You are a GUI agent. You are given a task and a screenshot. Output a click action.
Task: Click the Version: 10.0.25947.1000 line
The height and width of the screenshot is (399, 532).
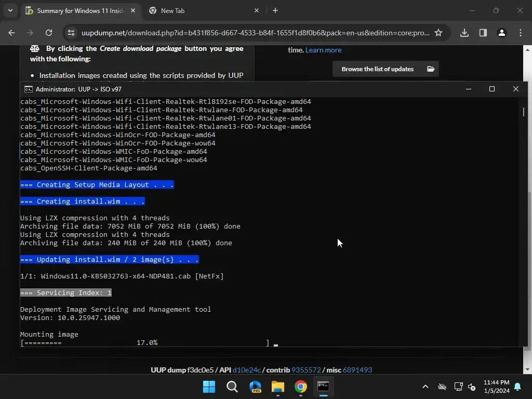click(70, 318)
